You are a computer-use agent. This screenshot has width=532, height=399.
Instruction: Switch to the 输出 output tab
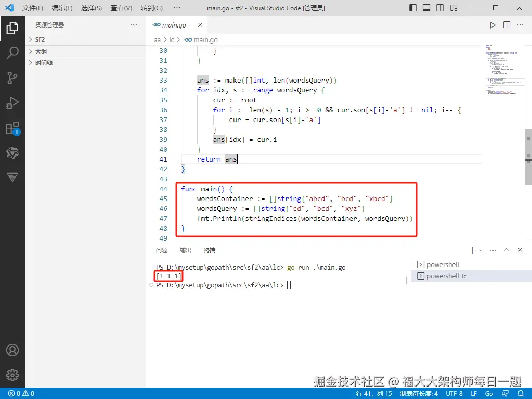coord(185,250)
